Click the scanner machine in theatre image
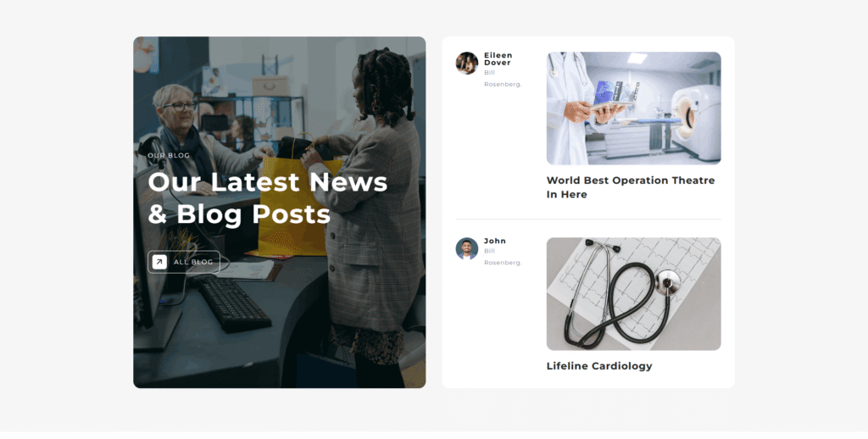 [x=696, y=122]
